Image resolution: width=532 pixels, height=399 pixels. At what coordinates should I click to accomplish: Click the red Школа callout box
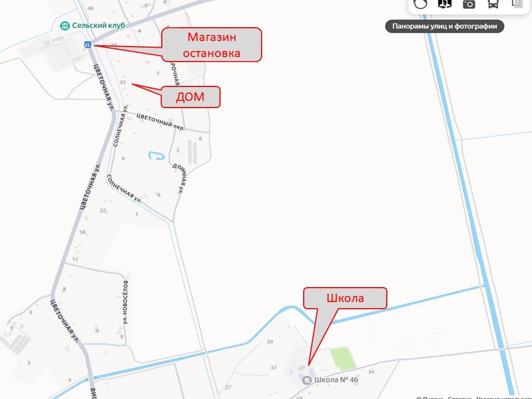click(x=345, y=298)
